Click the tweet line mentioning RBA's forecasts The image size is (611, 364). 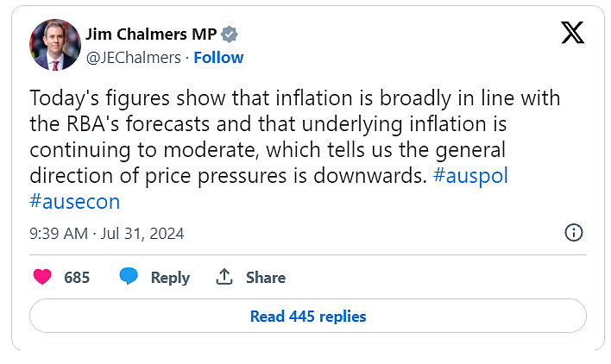(268, 124)
